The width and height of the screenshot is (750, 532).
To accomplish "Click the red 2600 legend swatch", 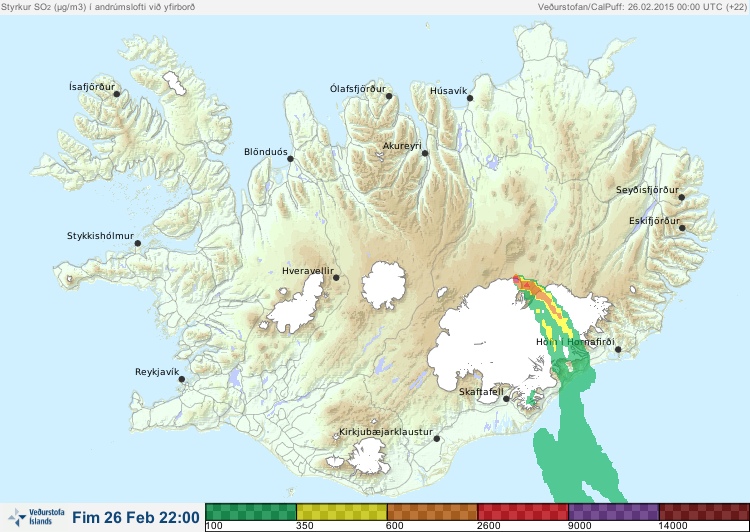I will pos(523,512).
